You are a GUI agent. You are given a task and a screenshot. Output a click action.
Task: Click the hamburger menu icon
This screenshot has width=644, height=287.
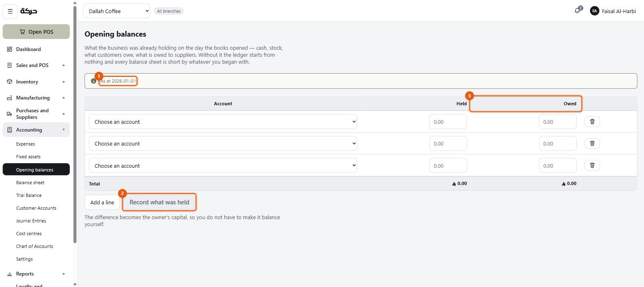(10, 11)
